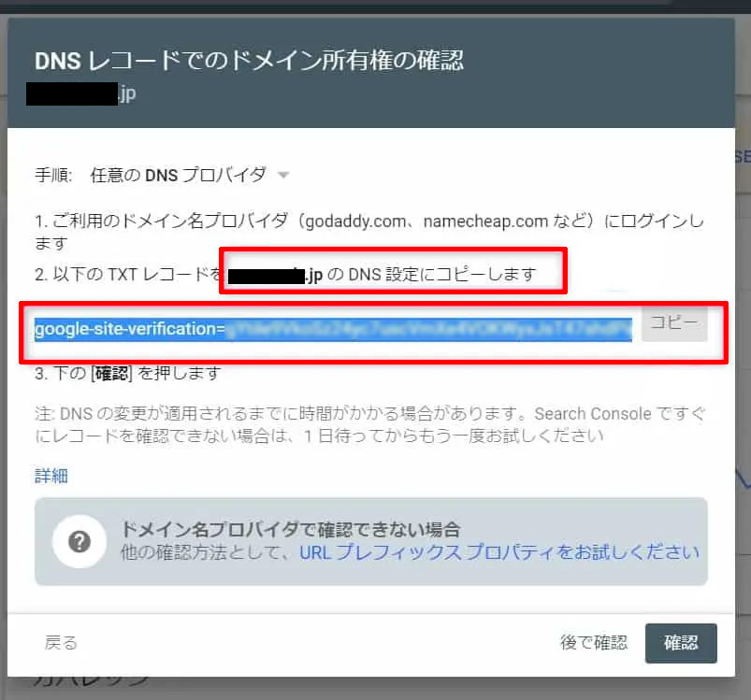Click the 他の確認方法として text in info box
This screenshot has height=700, width=751.
point(208,552)
